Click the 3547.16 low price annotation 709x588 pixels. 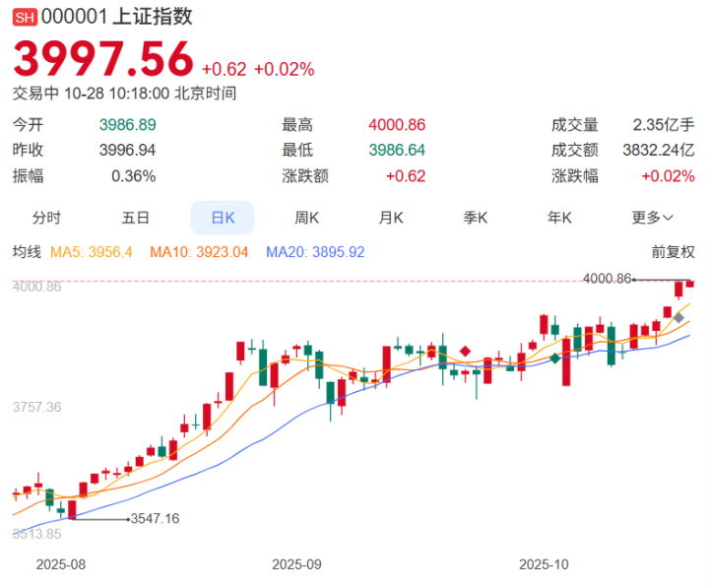pyautogui.click(x=156, y=518)
